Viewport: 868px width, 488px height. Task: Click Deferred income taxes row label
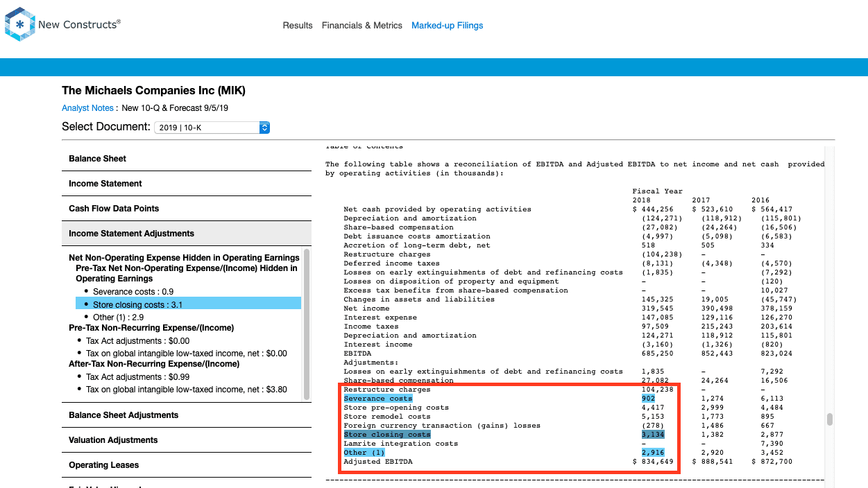(x=391, y=263)
